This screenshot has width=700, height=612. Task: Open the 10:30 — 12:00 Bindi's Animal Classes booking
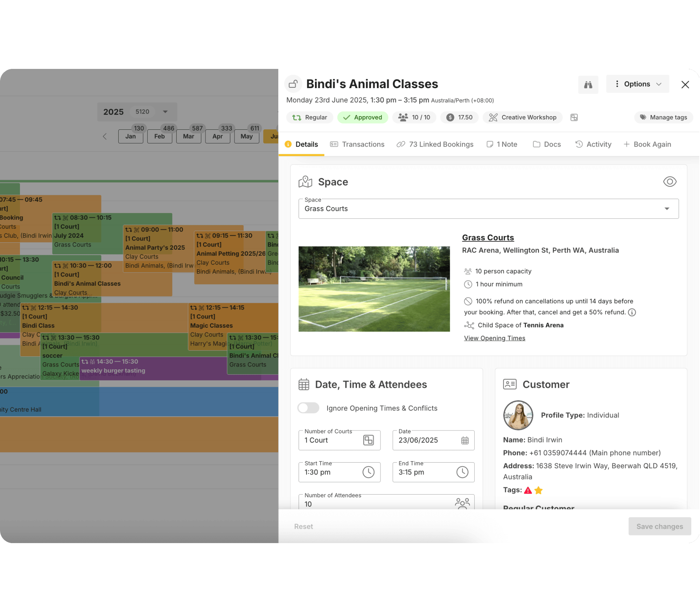click(112, 279)
